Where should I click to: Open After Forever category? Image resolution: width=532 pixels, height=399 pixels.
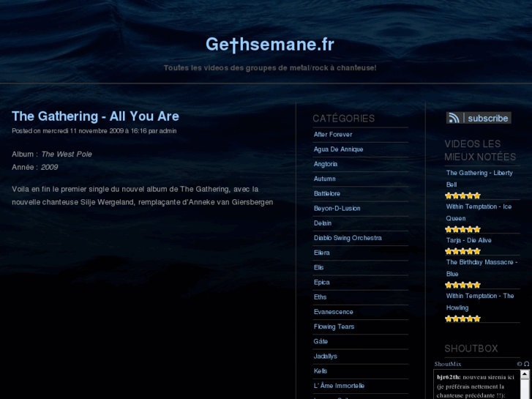pos(333,135)
